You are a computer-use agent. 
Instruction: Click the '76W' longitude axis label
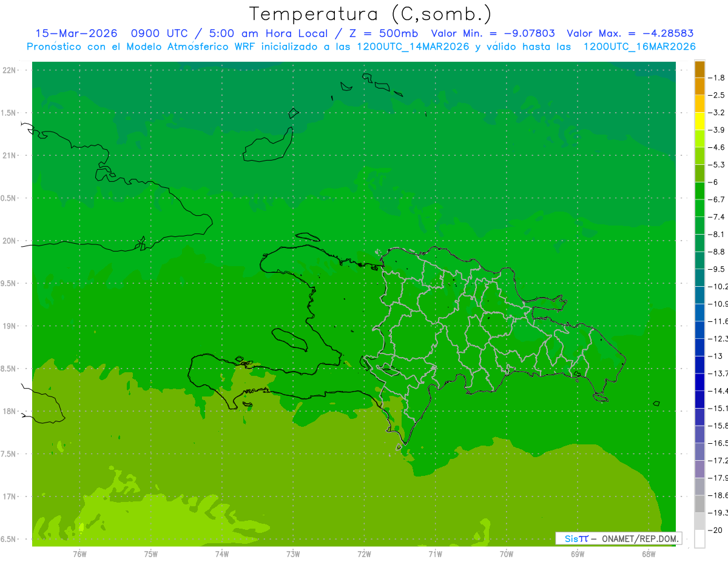(x=79, y=554)
